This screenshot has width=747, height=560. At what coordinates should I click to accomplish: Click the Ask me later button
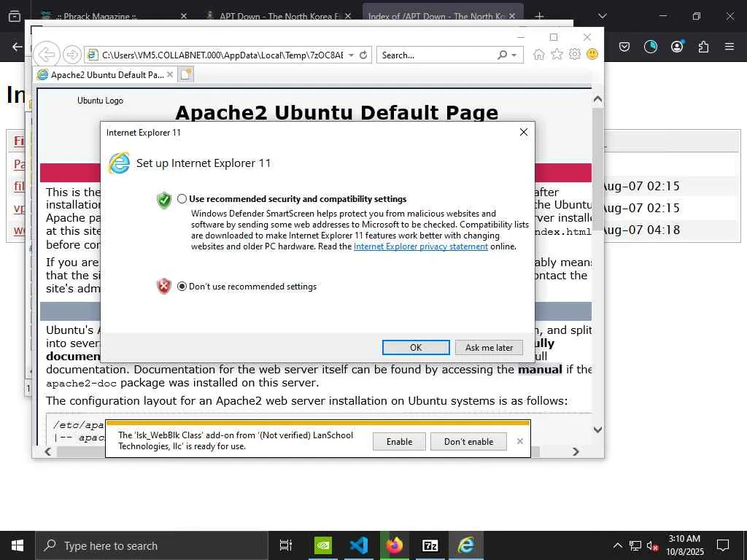489,348
